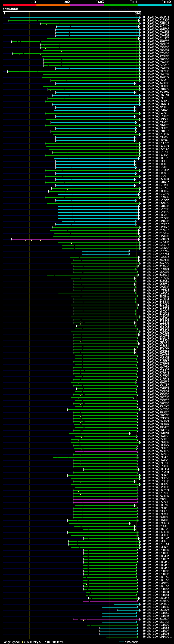Open hit UniRef100_A1BGF0
The width and height of the screenshot is (174, 644).
(156, 293)
